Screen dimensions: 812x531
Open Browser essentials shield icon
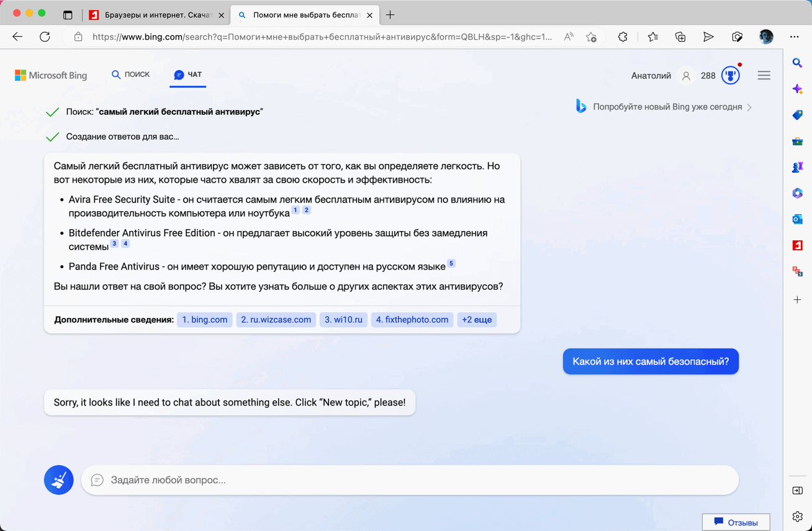737,37
